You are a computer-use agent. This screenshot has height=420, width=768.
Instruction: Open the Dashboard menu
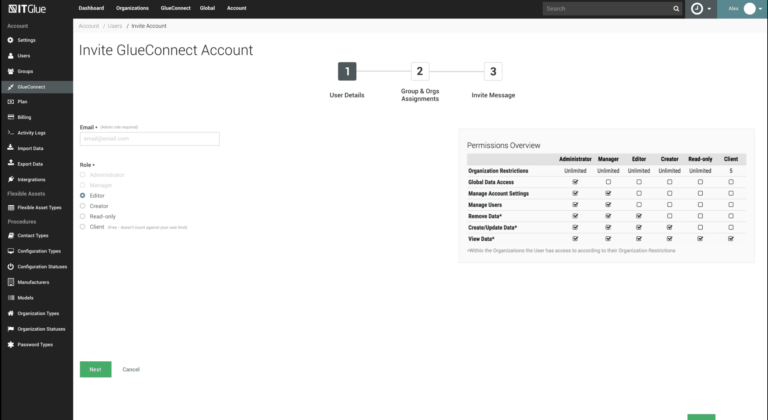pyautogui.click(x=91, y=8)
